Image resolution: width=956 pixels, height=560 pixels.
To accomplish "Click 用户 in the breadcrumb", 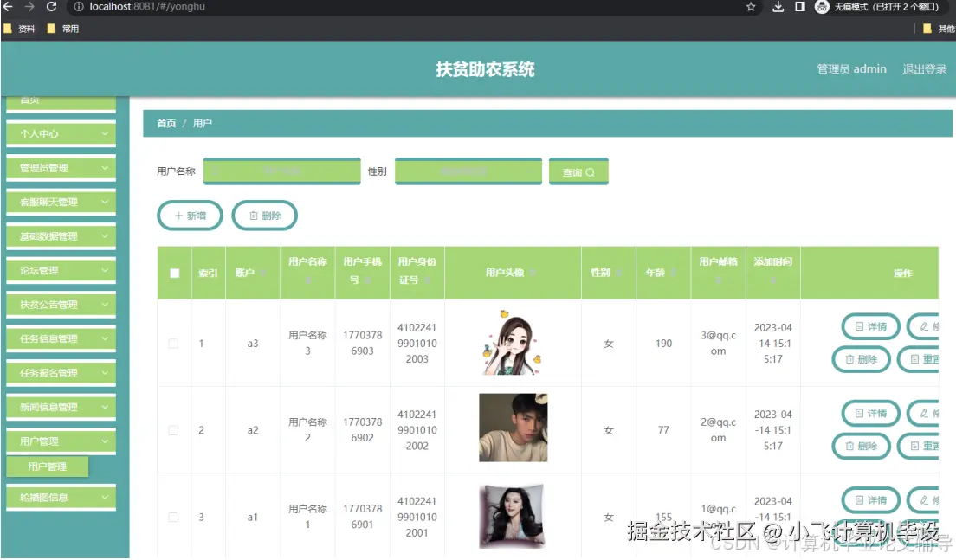I will pos(203,123).
